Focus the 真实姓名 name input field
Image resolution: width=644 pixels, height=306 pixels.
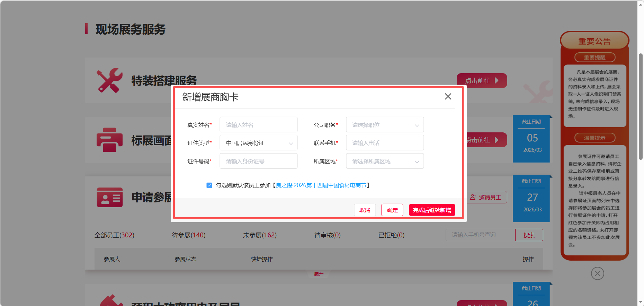pyautogui.click(x=258, y=125)
